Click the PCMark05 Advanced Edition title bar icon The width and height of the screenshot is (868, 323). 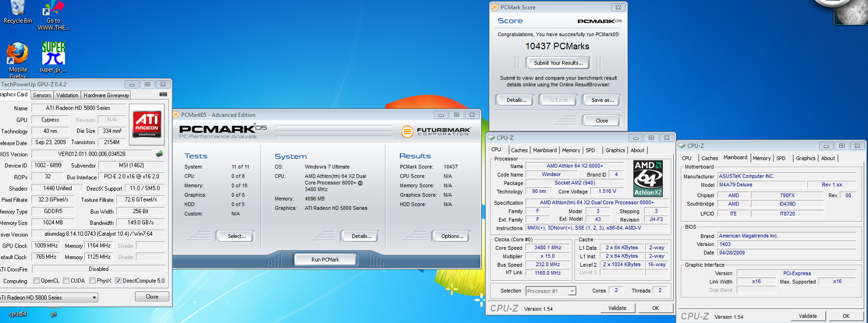176,115
